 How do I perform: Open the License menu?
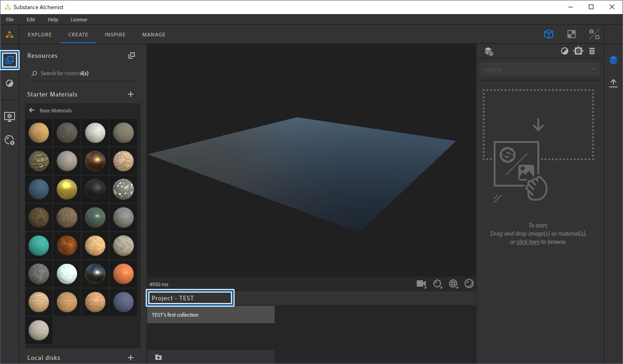79,20
